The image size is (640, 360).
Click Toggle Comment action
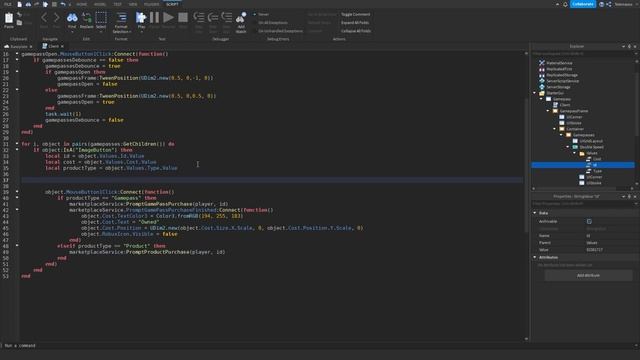tap(356, 14)
